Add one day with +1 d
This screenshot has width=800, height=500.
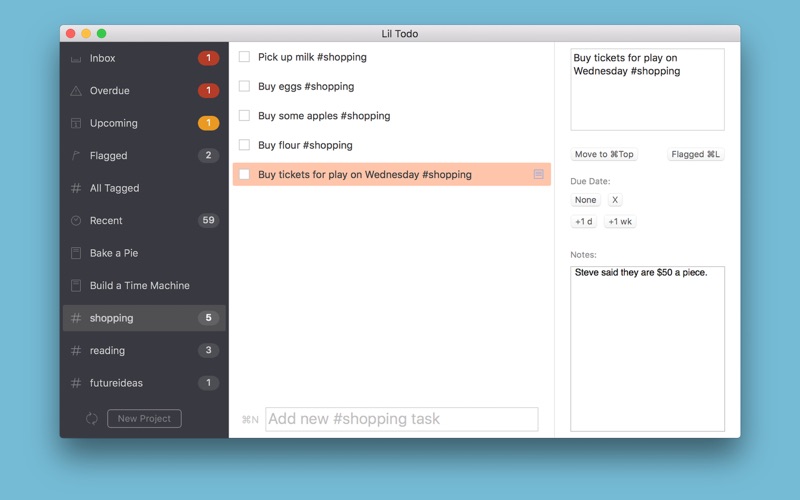584,221
